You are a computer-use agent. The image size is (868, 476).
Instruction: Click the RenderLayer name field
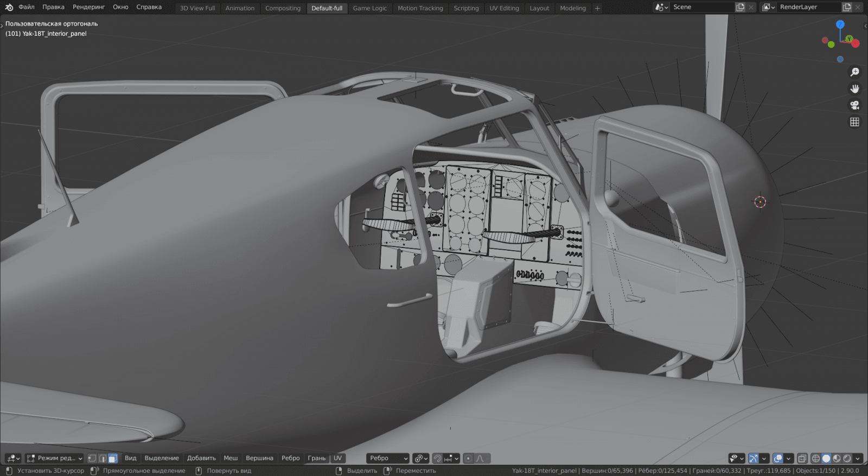[x=809, y=7]
